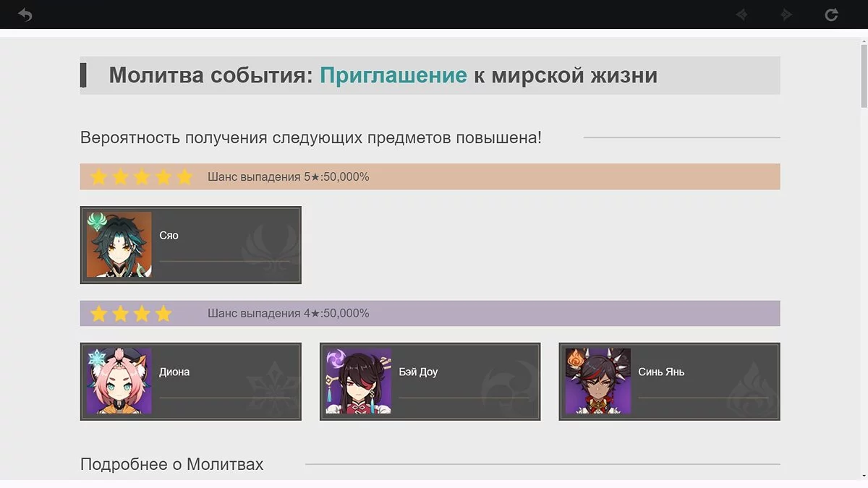Click the four-star rating row stars
Viewport: 868px width, 488px height.
(x=131, y=314)
